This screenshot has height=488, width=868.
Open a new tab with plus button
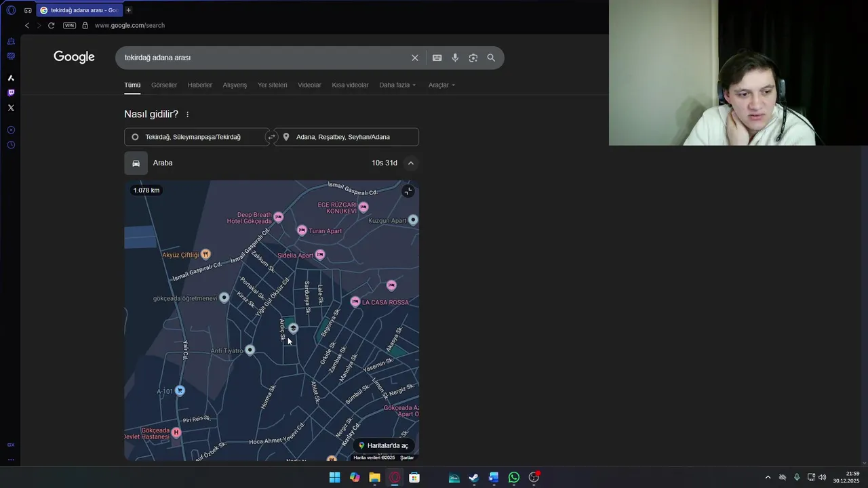tap(128, 10)
